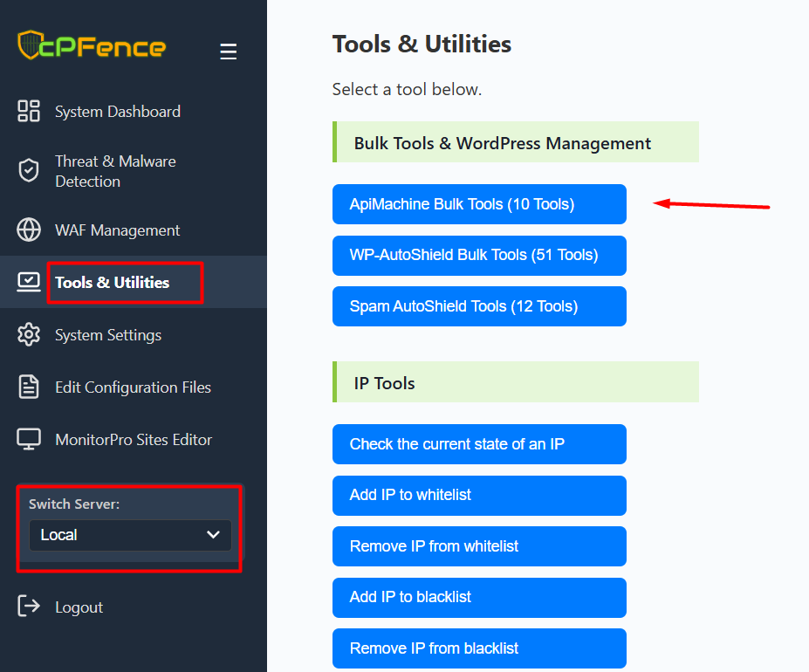Image resolution: width=809 pixels, height=672 pixels.
Task: Click the Tools & Utilities monitor icon
Action: [29, 282]
